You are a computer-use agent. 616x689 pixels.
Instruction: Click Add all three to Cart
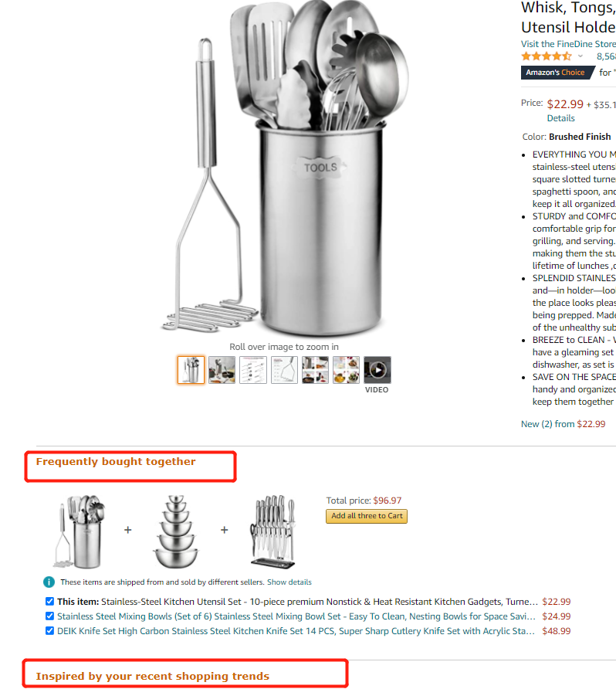(367, 516)
